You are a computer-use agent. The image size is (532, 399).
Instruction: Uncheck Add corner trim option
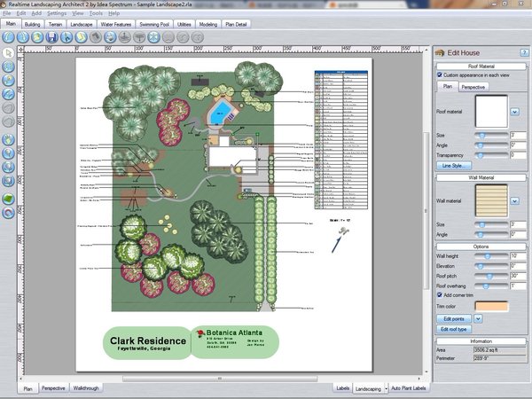tap(440, 294)
